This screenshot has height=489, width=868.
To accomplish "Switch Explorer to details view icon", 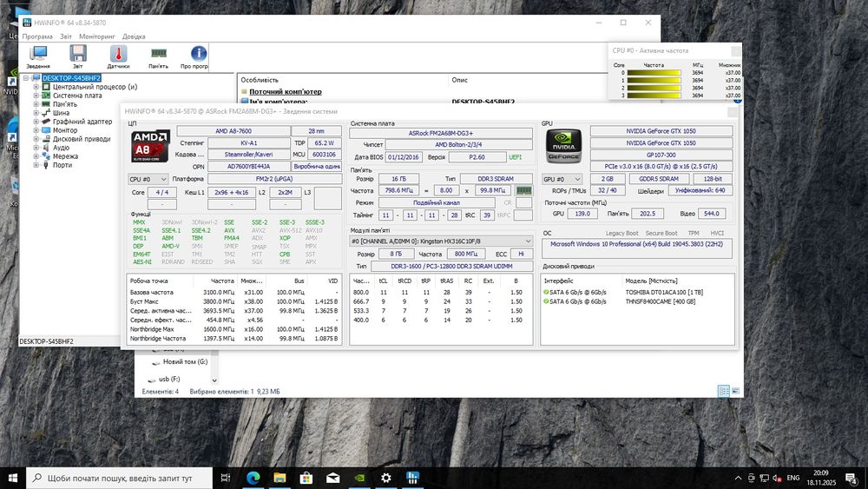I will click(x=724, y=391).
